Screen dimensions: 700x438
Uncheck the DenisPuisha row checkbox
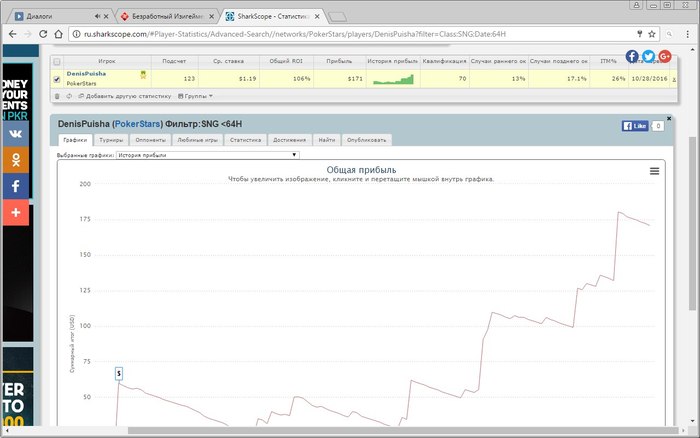(x=57, y=79)
